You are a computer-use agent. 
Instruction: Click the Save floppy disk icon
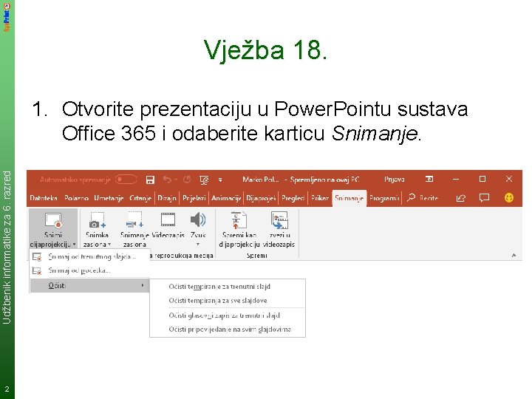[x=150, y=180]
